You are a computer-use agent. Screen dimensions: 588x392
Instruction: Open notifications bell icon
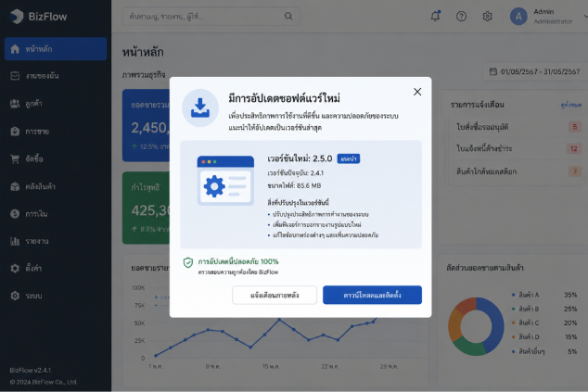click(435, 16)
